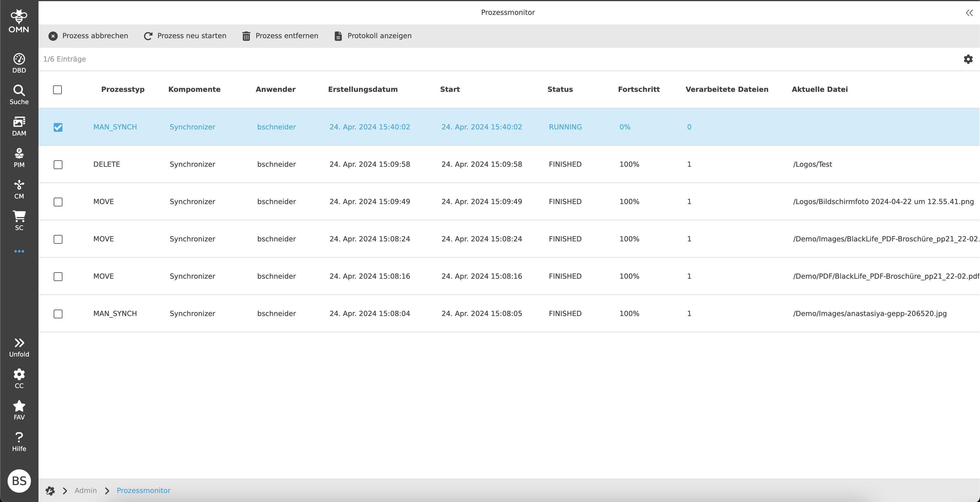Click Protokoll anzeigen in toolbar
The image size is (980, 502).
(373, 36)
